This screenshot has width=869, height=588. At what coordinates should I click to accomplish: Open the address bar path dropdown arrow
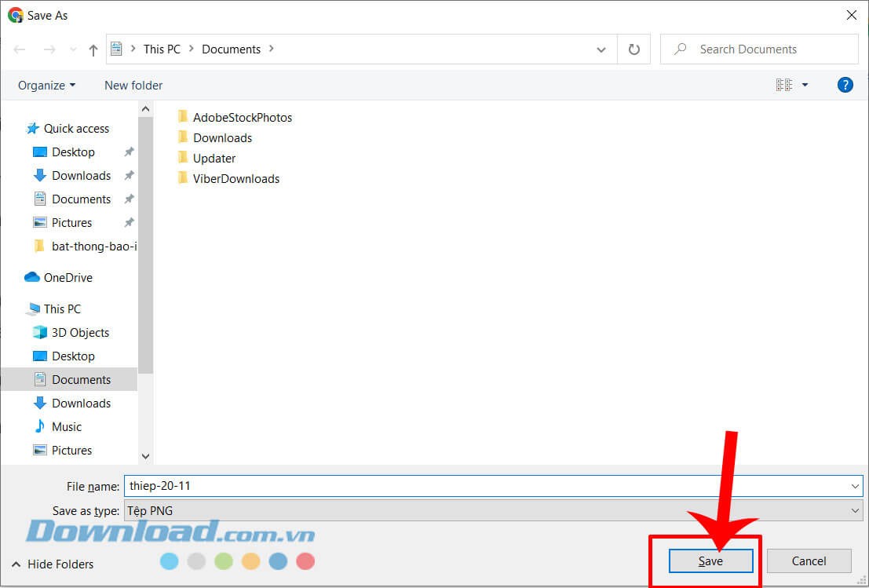(601, 49)
